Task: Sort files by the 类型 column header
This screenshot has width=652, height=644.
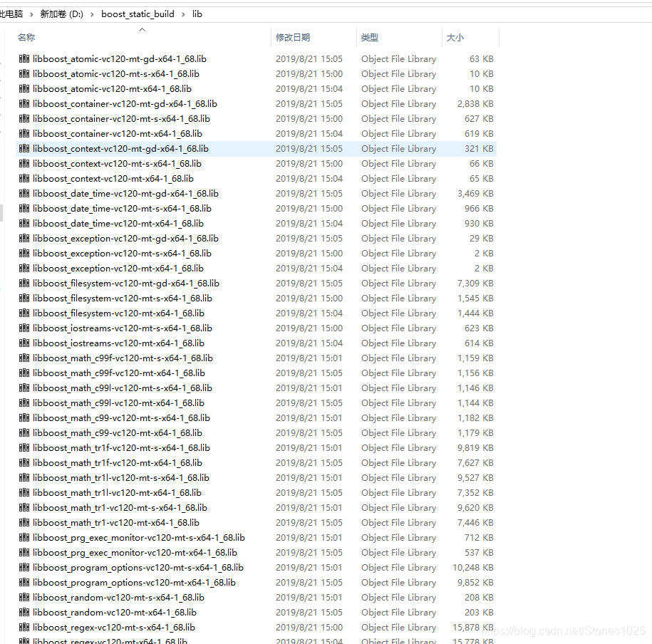Action: [370, 38]
